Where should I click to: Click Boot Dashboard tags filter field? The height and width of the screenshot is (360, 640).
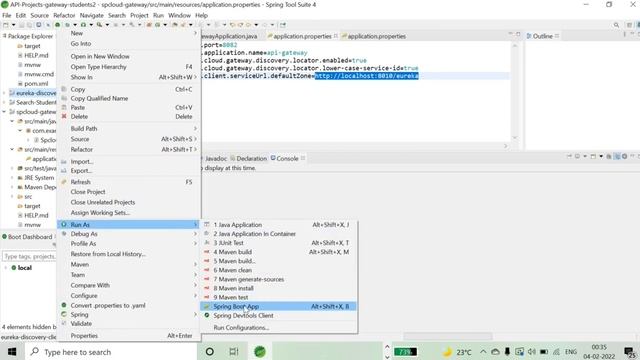coord(29,256)
